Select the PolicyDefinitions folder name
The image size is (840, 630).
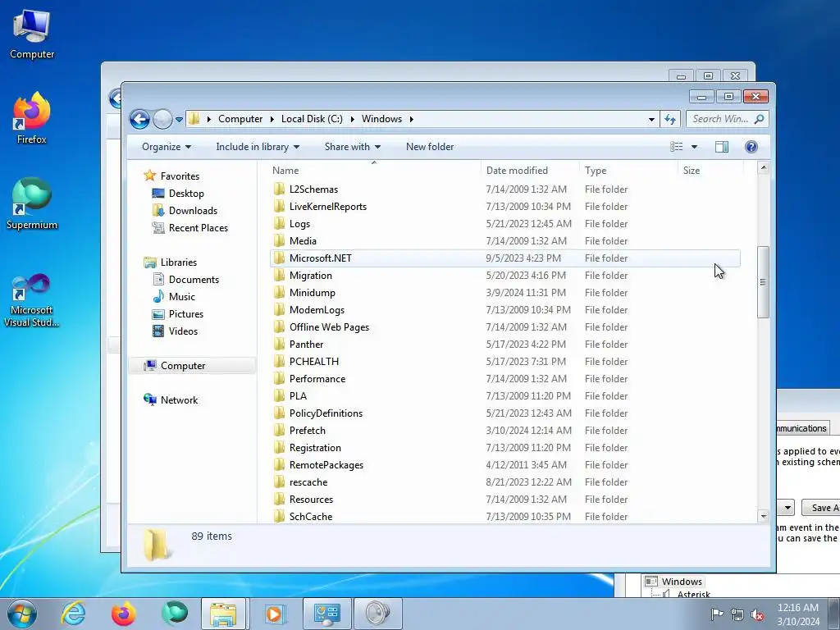tap(326, 413)
